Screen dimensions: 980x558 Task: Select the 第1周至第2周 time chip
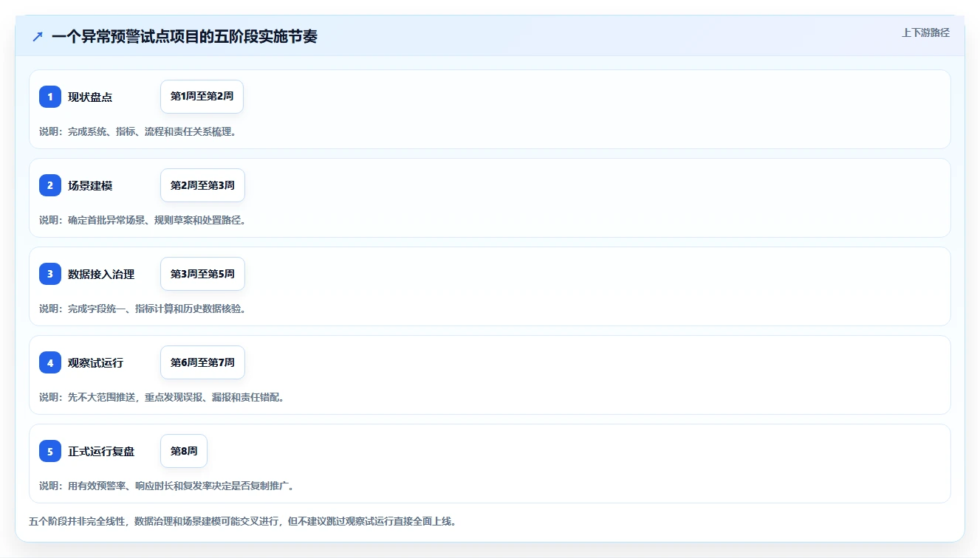202,97
